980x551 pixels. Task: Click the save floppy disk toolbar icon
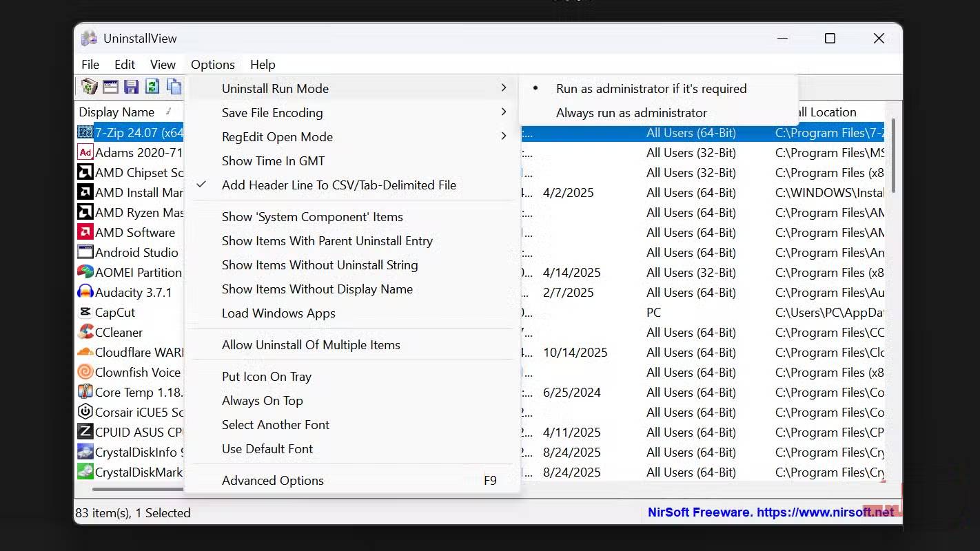pos(131,86)
